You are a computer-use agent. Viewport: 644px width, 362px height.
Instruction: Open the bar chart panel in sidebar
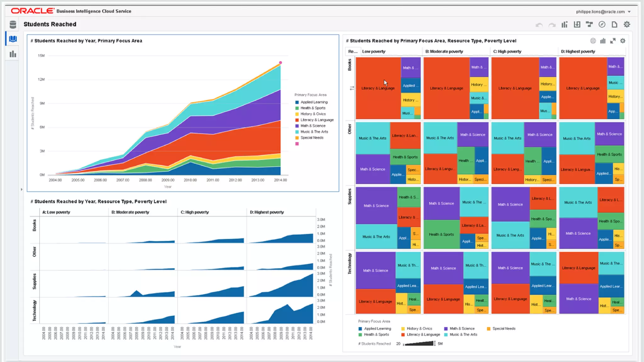(x=13, y=54)
